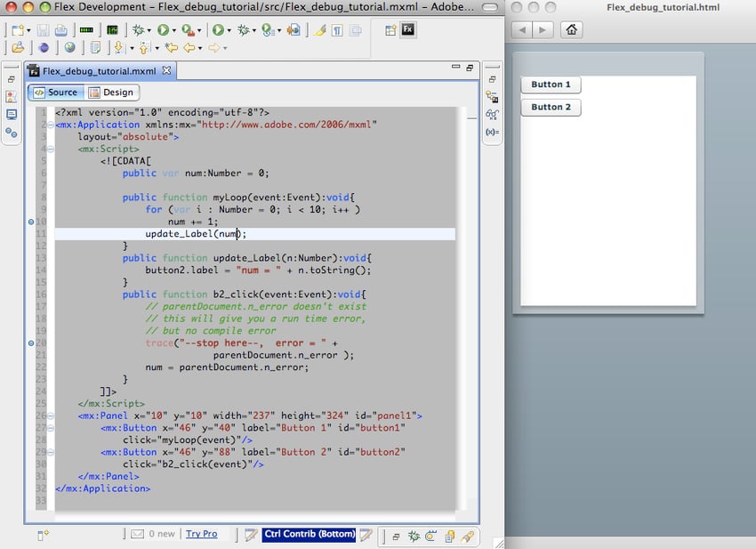Click the Home icon in browser window
Viewport: 756px width, 549px height.
point(570,30)
